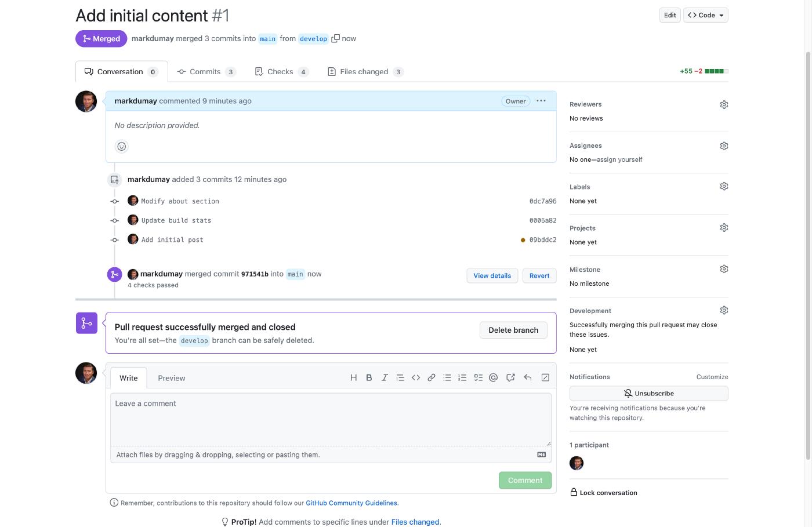Image resolution: width=812 pixels, height=527 pixels.
Task: Unsubscribe from notifications
Action: (648, 393)
